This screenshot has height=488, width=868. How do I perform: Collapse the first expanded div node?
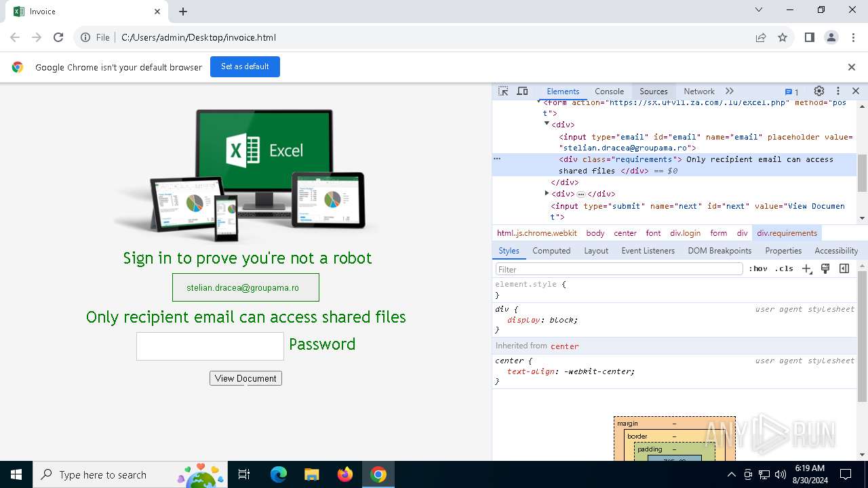547,124
